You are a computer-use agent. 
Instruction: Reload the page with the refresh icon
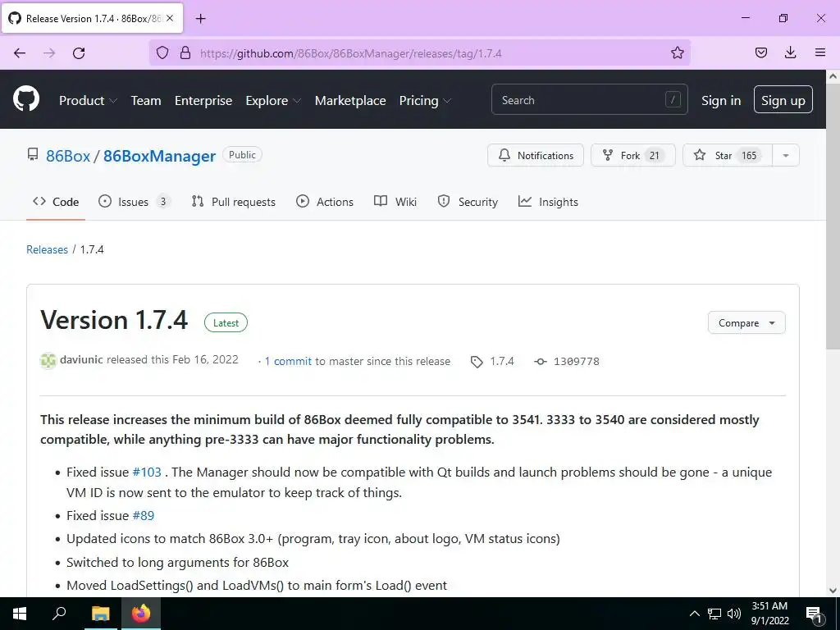tap(79, 52)
